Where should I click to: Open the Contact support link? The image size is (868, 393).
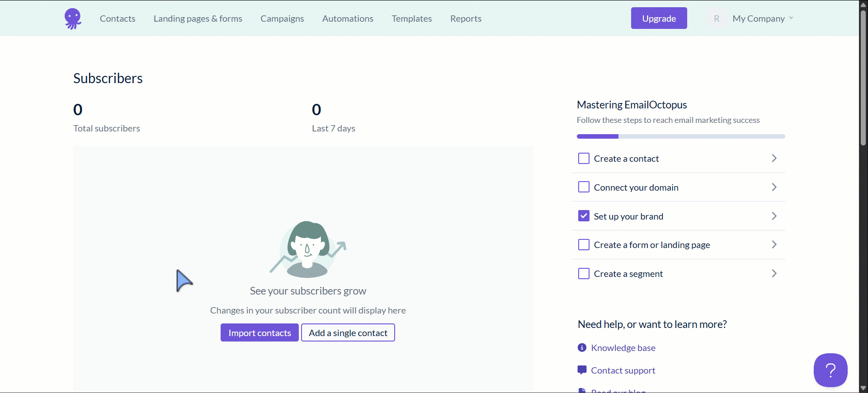coord(623,370)
